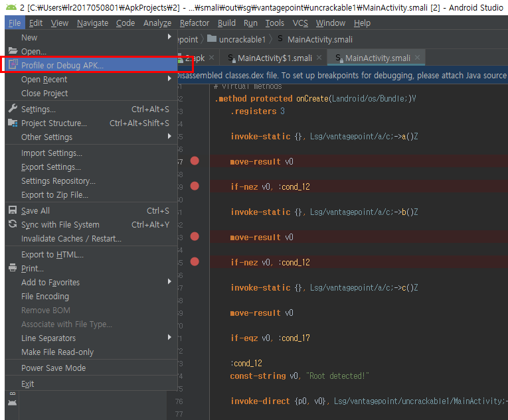Viewport: 508px width, 420px height.
Task: Expand the Line Separators submenu arrow
Action: coord(169,338)
